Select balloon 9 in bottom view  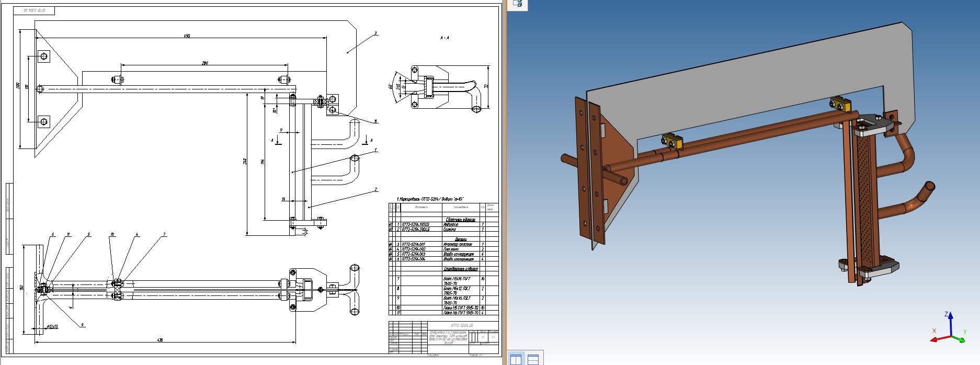tap(83, 325)
